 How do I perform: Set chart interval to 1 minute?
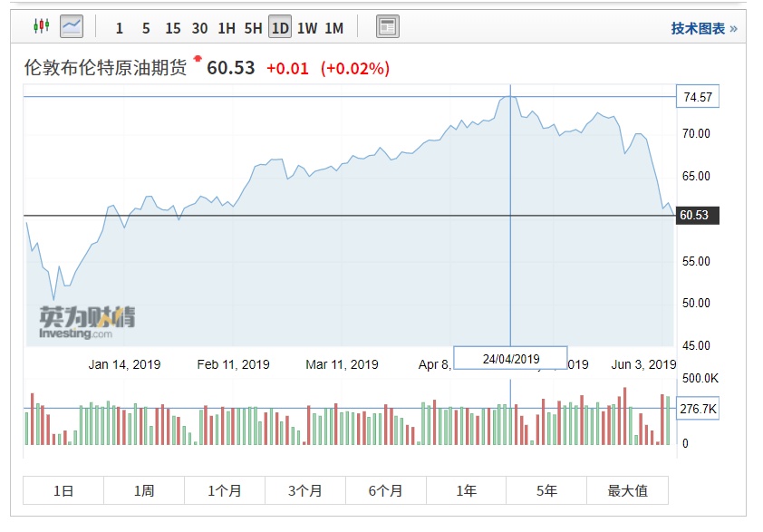[x=119, y=28]
